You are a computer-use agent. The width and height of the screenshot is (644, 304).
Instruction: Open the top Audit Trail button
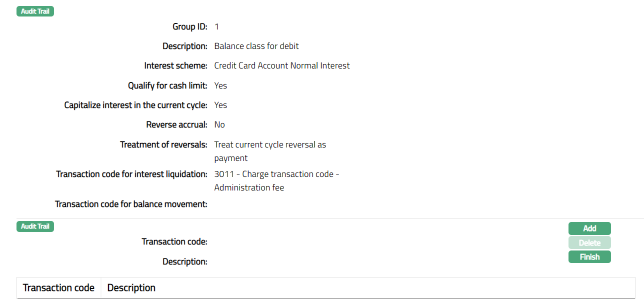click(35, 11)
